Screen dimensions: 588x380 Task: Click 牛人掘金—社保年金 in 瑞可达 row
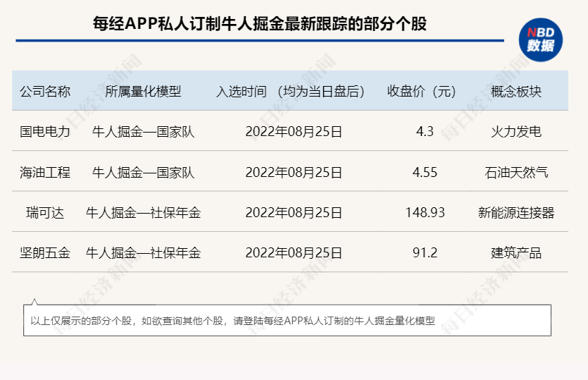[143, 213]
